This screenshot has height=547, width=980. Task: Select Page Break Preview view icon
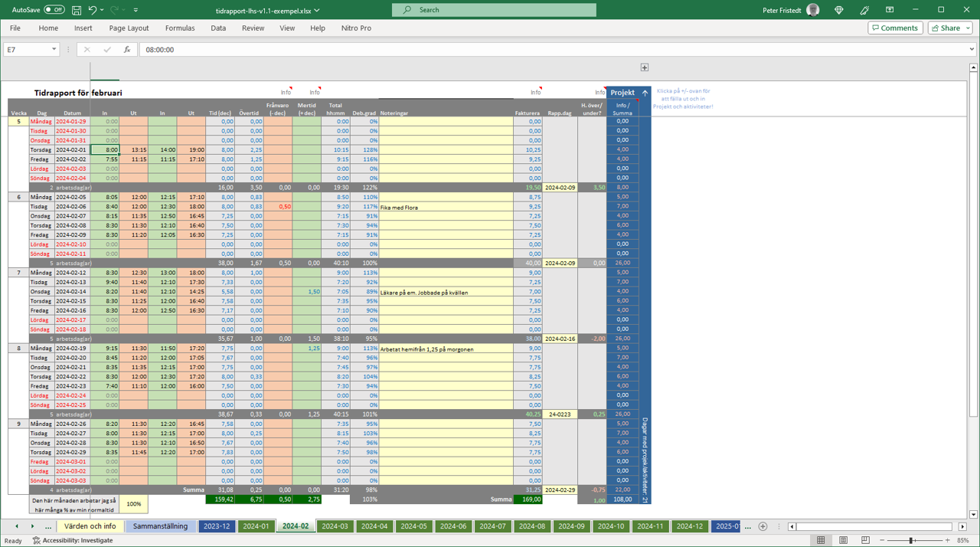click(x=865, y=540)
